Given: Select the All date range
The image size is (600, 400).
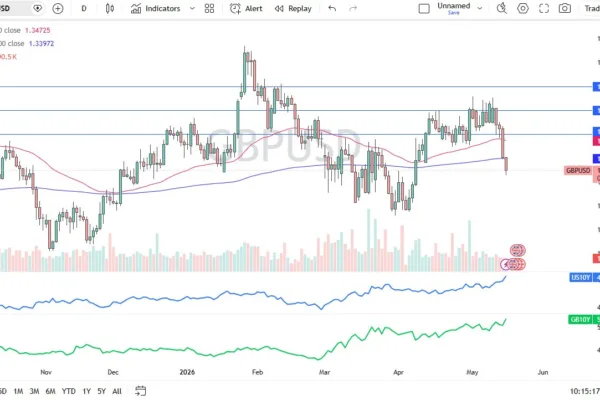Looking at the screenshot, I should point(117,391).
